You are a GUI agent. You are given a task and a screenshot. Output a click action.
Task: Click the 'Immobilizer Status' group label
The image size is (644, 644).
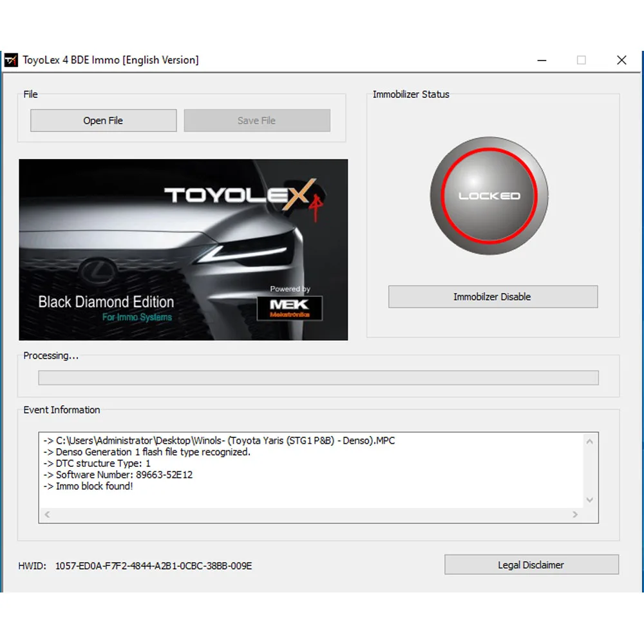411,95
